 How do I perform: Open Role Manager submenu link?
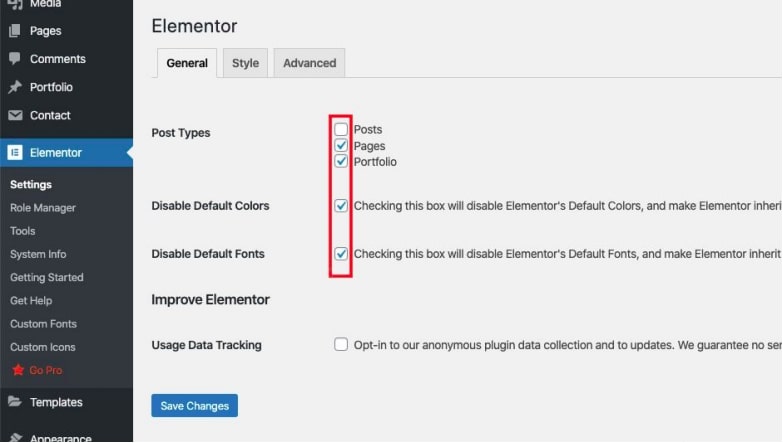coord(43,208)
